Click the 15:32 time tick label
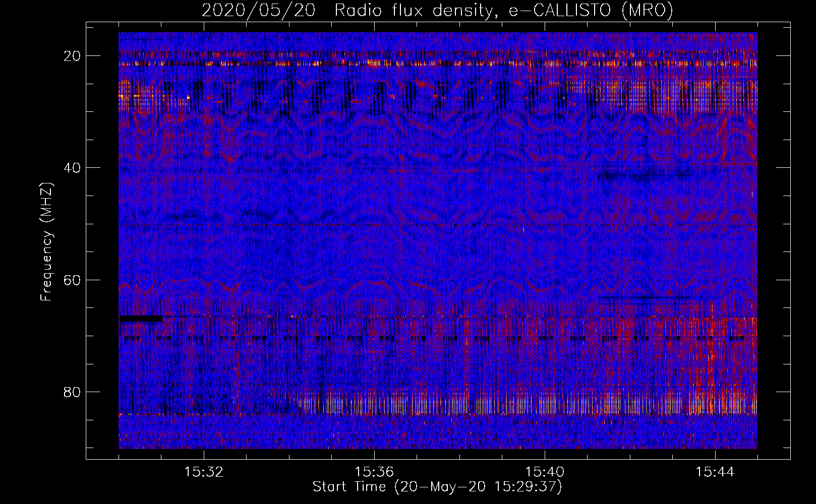816x504 pixels. tap(204, 472)
